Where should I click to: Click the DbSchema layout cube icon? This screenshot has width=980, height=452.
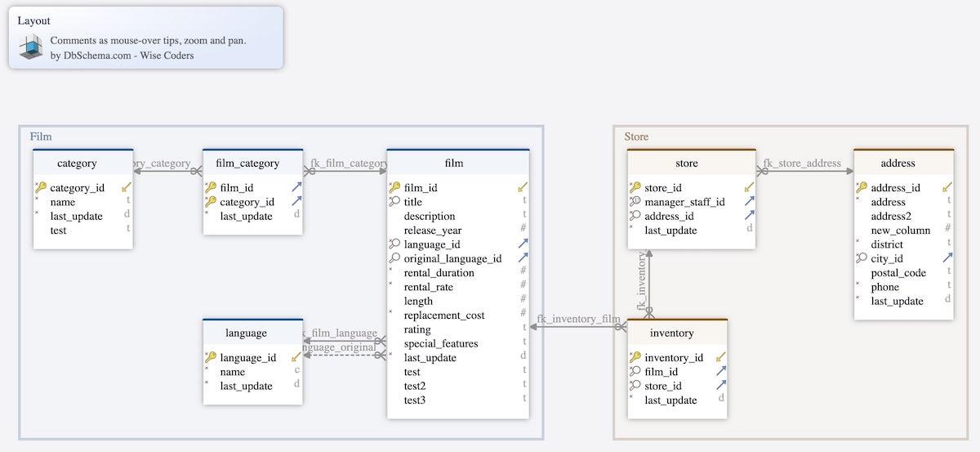30,47
